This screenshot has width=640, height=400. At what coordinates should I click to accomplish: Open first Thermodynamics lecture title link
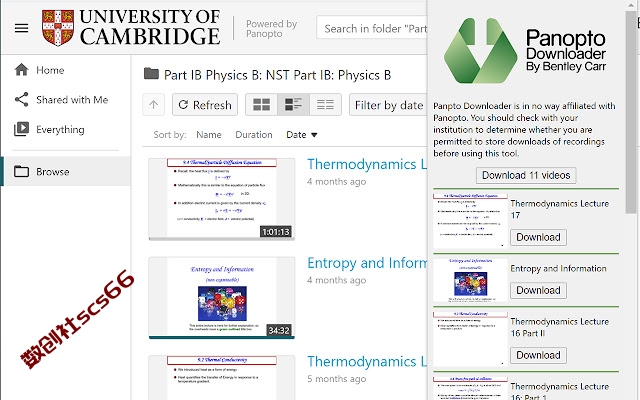[367, 164]
